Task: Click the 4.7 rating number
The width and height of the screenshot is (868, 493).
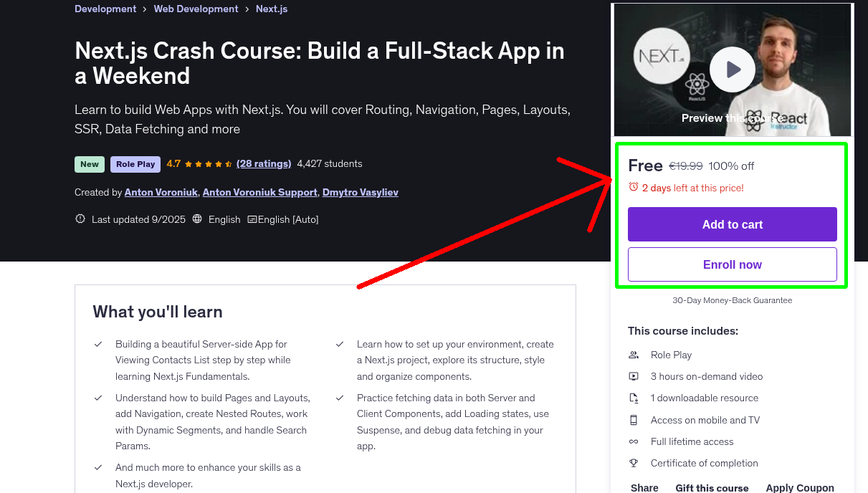Action: coord(173,163)
